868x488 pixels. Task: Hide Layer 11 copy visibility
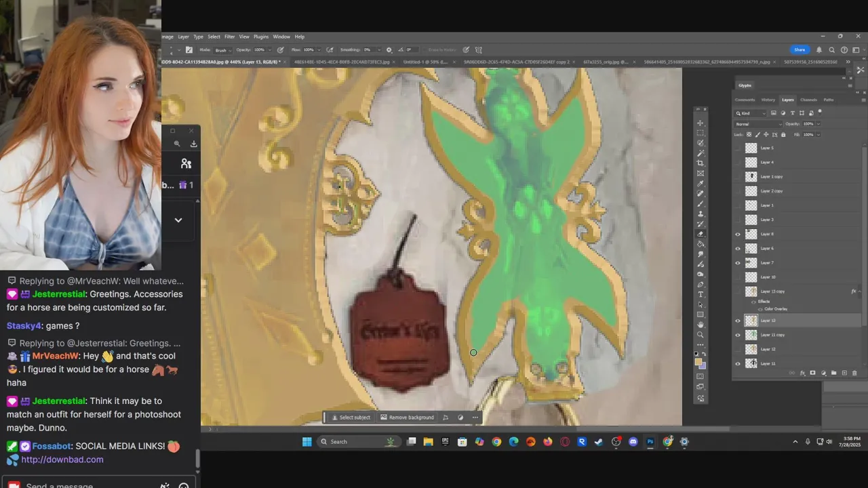click(738, 335)
